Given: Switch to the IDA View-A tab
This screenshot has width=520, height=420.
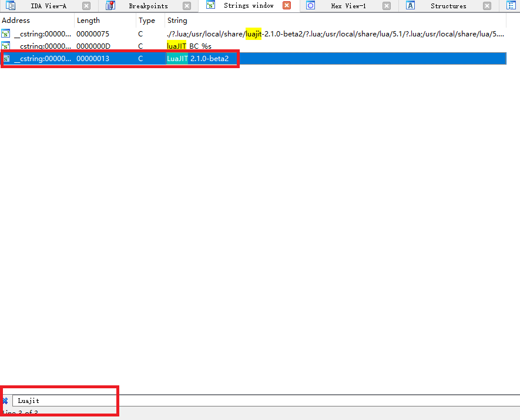Looking at the screenshot, I should pos(48,6).
